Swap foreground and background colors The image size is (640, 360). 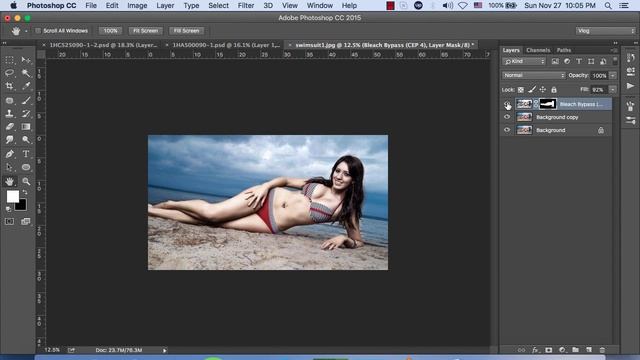click(25, 192)
